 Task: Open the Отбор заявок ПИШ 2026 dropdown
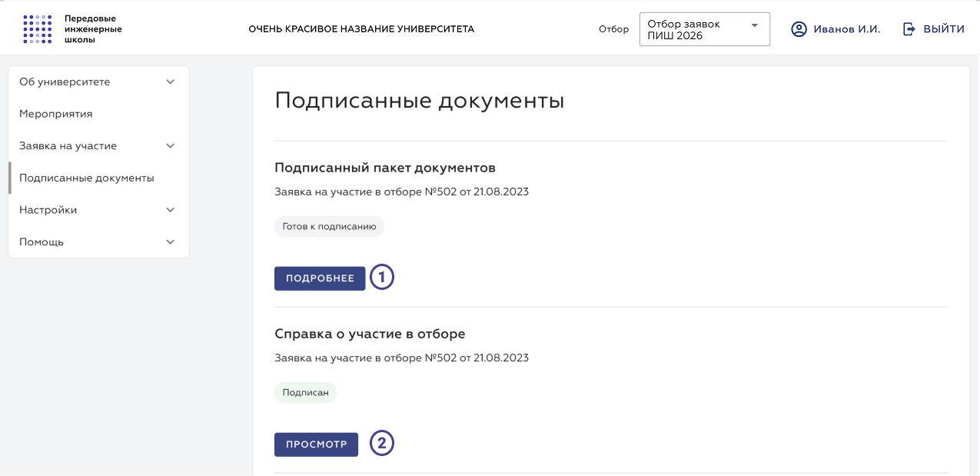705,29
